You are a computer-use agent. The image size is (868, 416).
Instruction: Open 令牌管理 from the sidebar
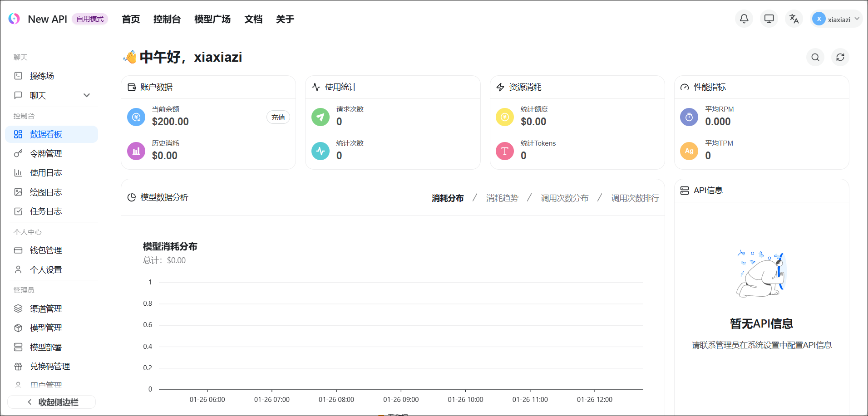click(45, 154)
